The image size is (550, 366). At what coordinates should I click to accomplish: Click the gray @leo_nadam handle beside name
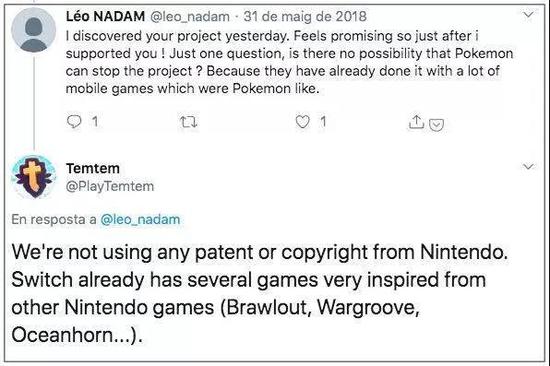190,16
